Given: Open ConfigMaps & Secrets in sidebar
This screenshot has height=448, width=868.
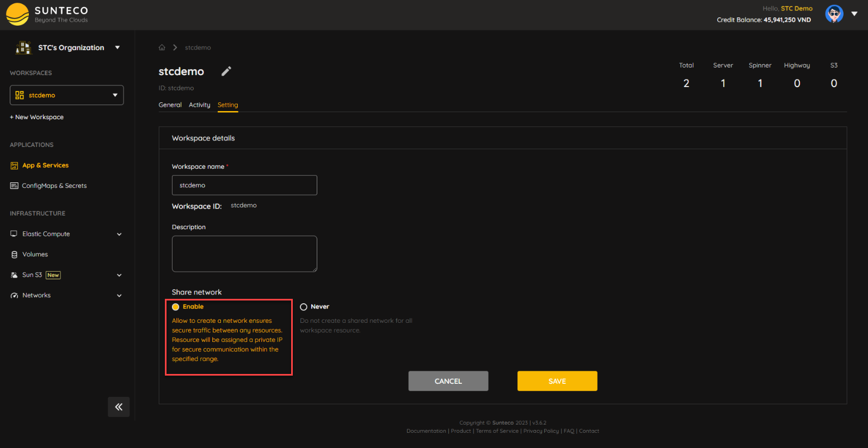Looking at the screenshot, I should pos(54,186).
